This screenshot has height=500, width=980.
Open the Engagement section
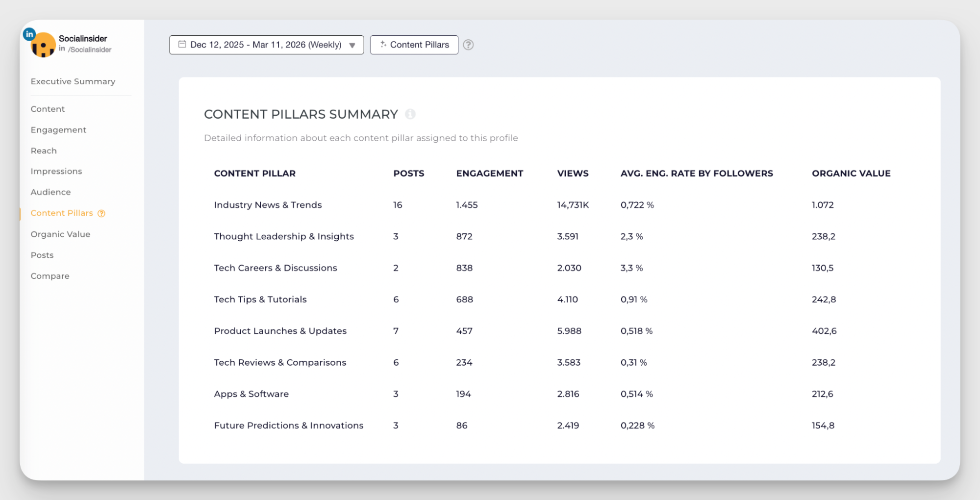[x=58, y=129]
